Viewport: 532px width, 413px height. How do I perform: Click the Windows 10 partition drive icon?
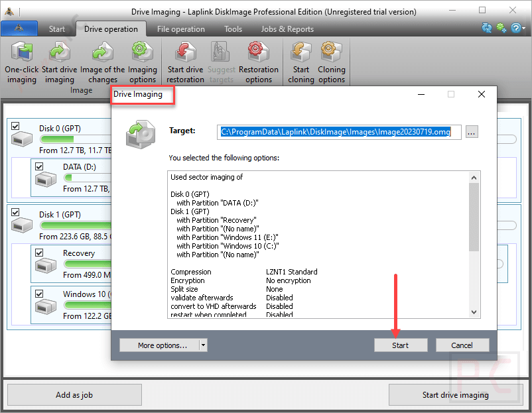[x=46, y=306]
